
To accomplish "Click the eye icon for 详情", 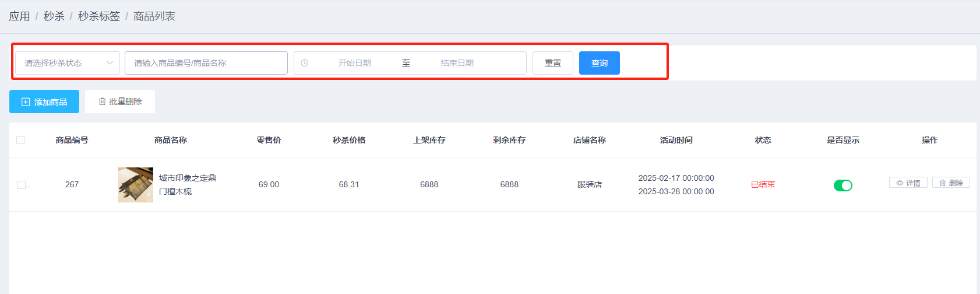I will 900,183.
